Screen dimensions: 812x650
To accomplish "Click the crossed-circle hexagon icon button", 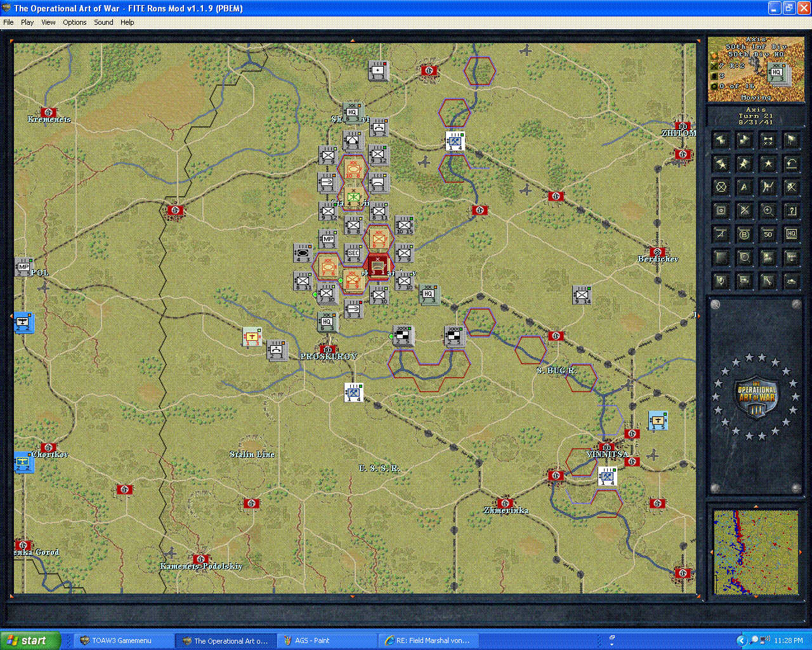I will point(721,187).
